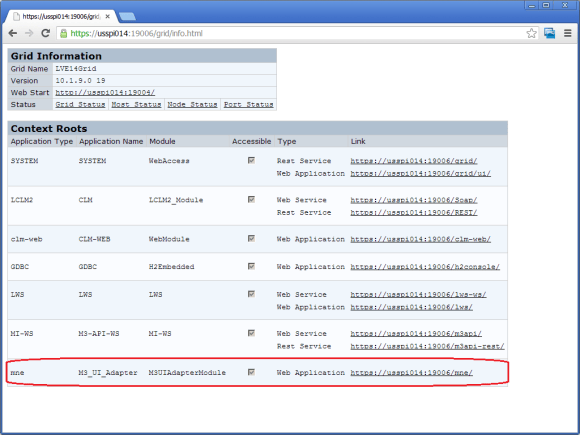
Task: Minimize the browser window
Action: click(532, 5)
